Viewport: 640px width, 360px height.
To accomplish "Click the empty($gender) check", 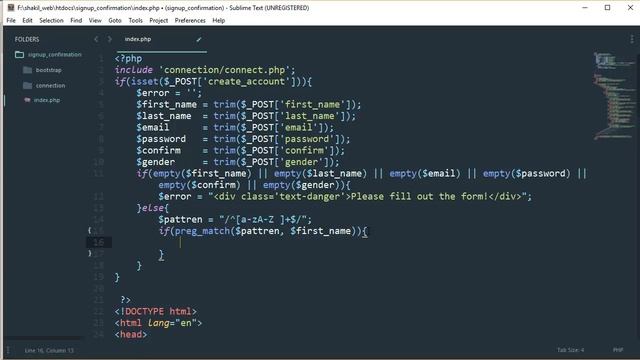I will (304, 185).
